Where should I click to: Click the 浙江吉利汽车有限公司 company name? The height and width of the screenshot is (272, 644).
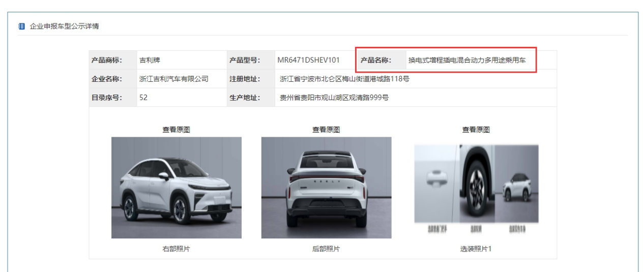pos(174,79)
